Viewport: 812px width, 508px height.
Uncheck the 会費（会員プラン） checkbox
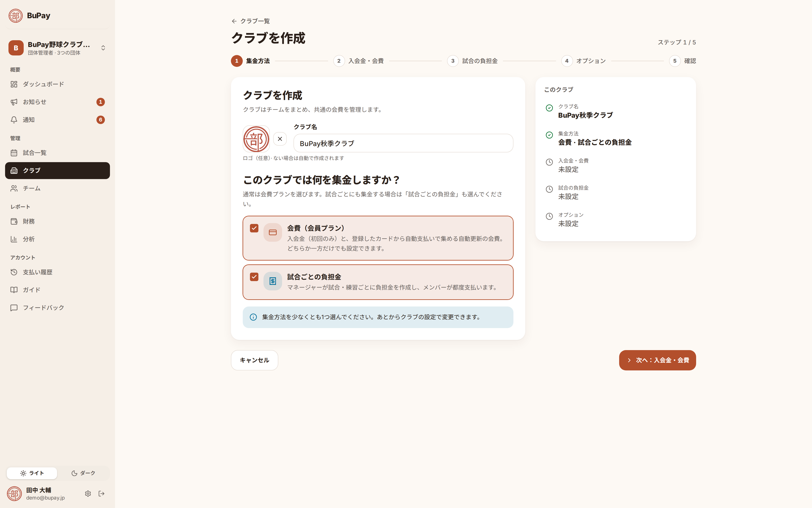(254, 228)
